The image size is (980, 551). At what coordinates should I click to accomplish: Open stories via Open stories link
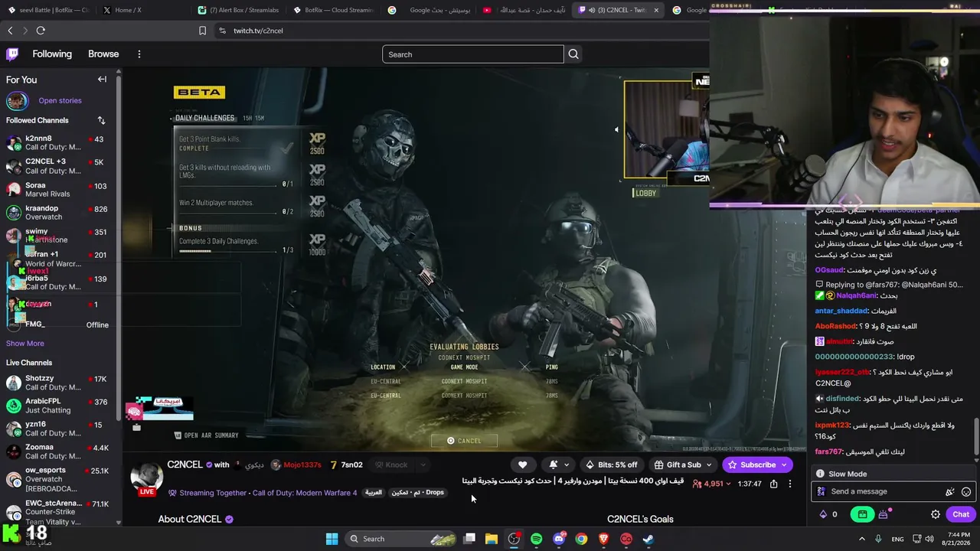[60, 100]
